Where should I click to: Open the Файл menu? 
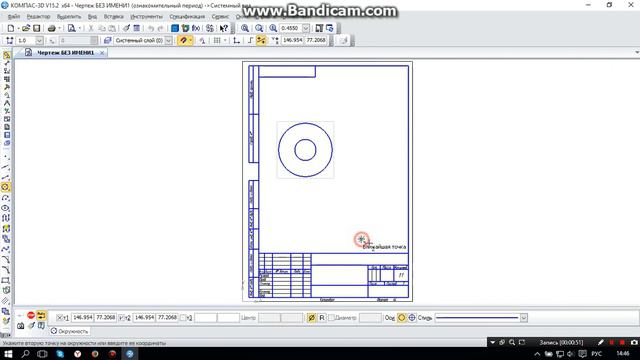point(14,16)
